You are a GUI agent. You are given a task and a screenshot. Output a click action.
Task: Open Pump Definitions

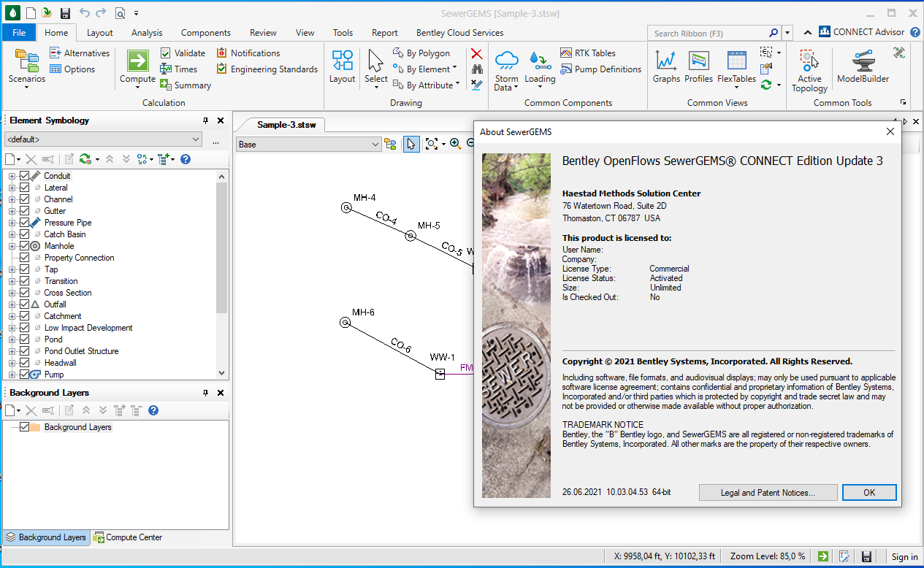[601, 69]
